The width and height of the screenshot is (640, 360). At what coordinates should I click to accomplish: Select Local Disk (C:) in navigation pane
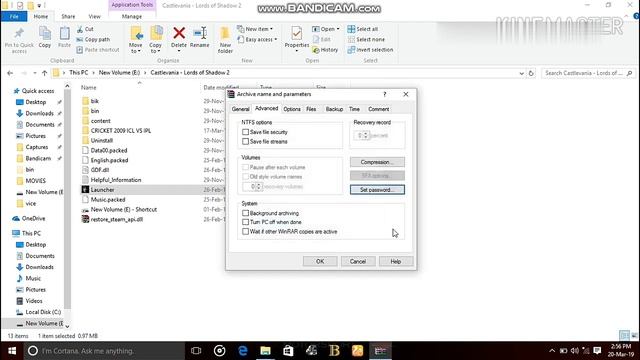click(43, 312)
